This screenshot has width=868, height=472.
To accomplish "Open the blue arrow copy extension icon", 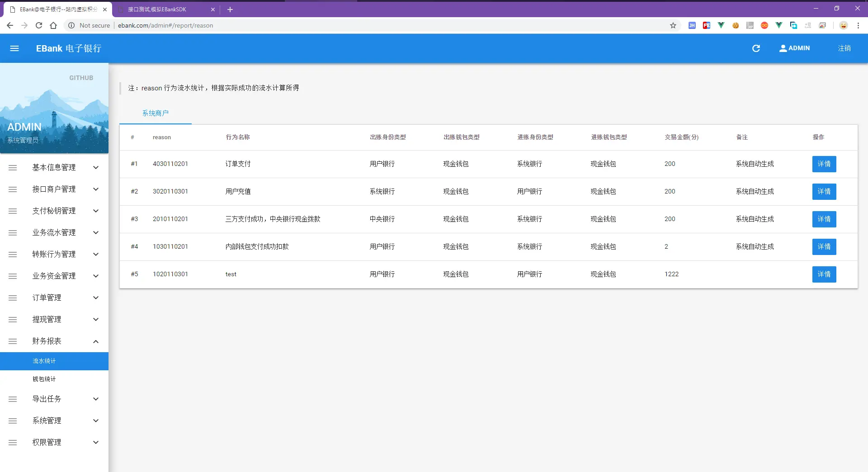I will tap(793, 25).
